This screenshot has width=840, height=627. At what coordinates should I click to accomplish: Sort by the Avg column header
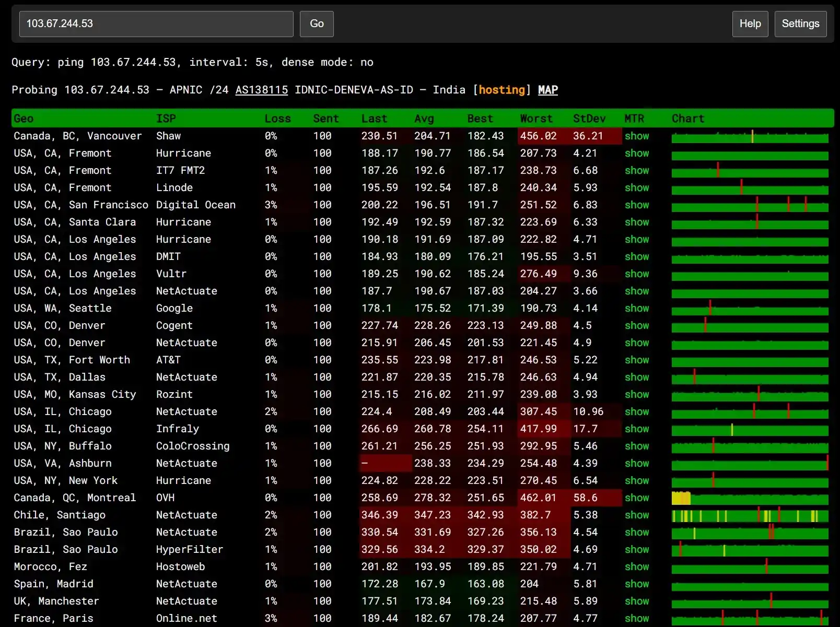point(424,119)
